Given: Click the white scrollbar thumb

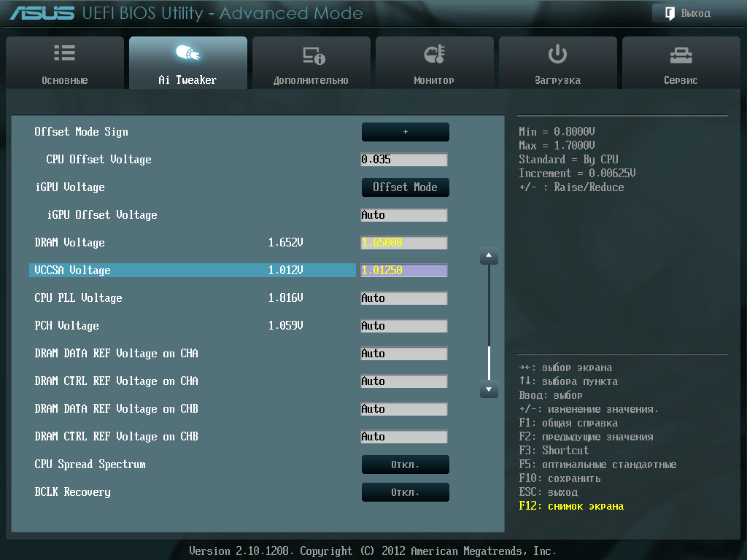Looking at the screenshot, I should click(489, 363).
